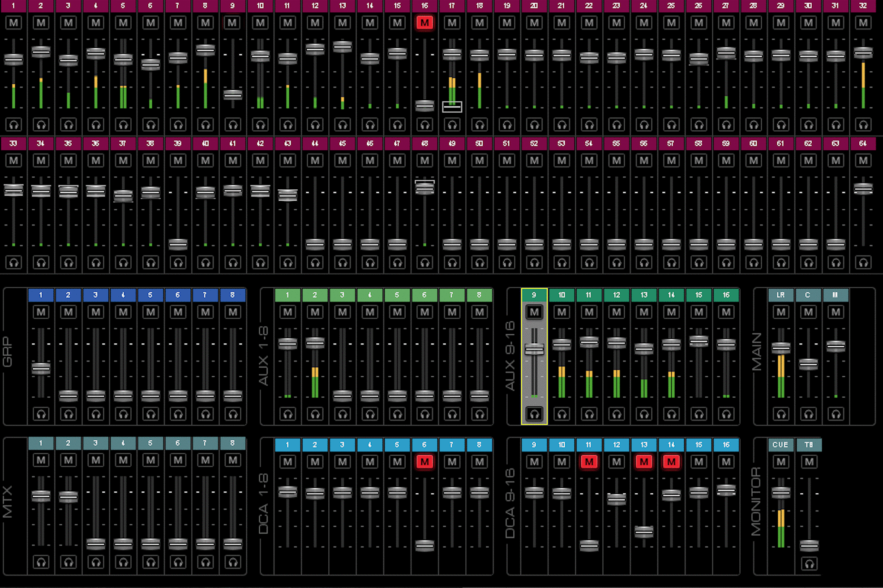Click the LR main fader handle
883x588 pixels.
(x=781, y=348)
